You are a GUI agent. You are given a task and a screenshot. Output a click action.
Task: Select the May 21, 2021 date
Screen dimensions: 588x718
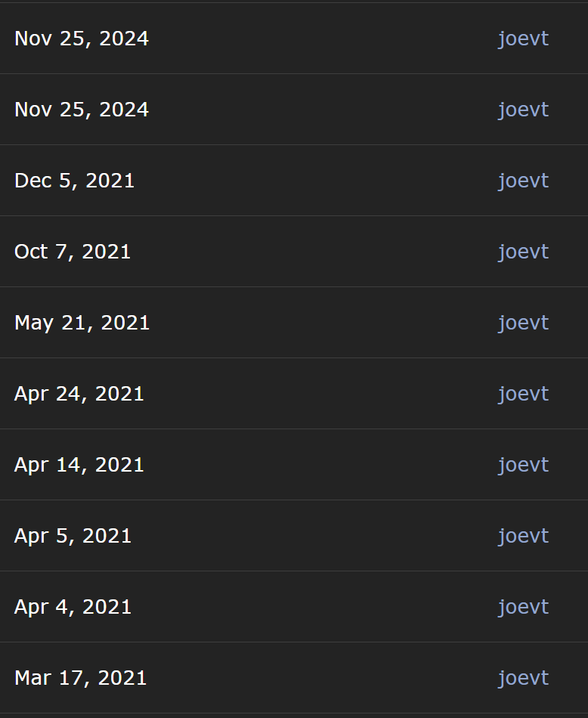coord(82,323)
